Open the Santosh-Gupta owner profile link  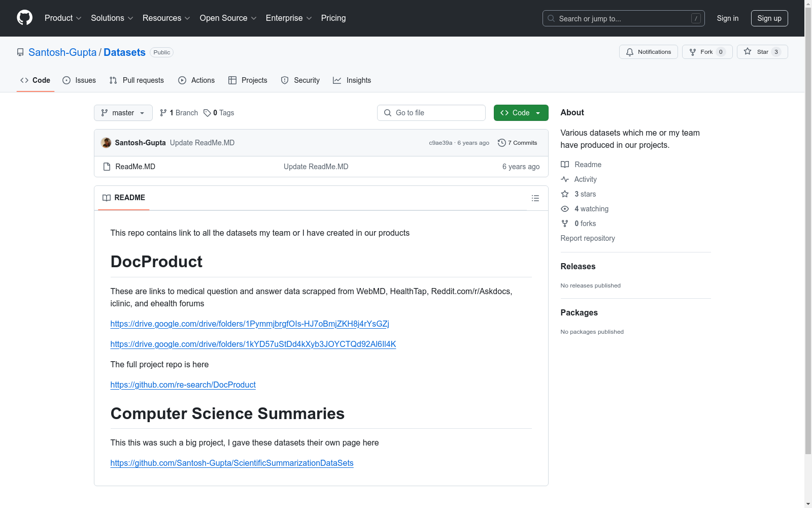(x=62, y=52)
